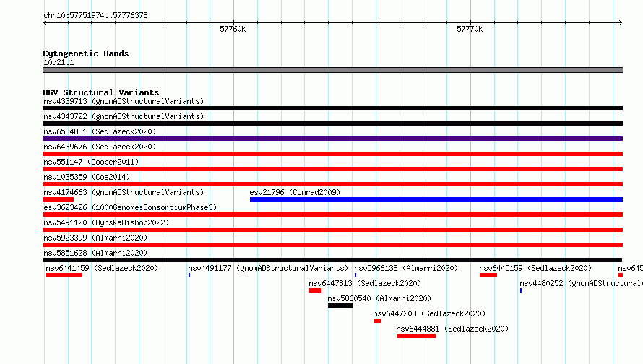Click the small blue marker under nsv4491177

coord(189,275)
